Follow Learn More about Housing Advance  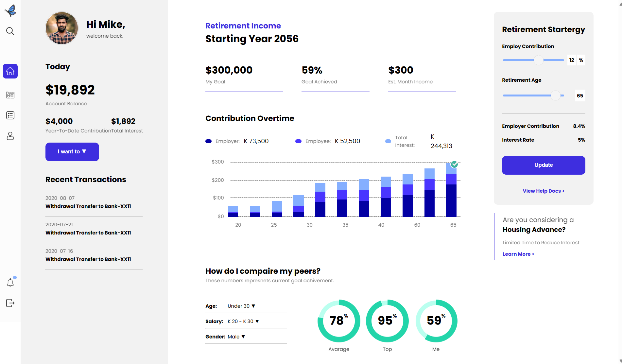coord(518,254)
